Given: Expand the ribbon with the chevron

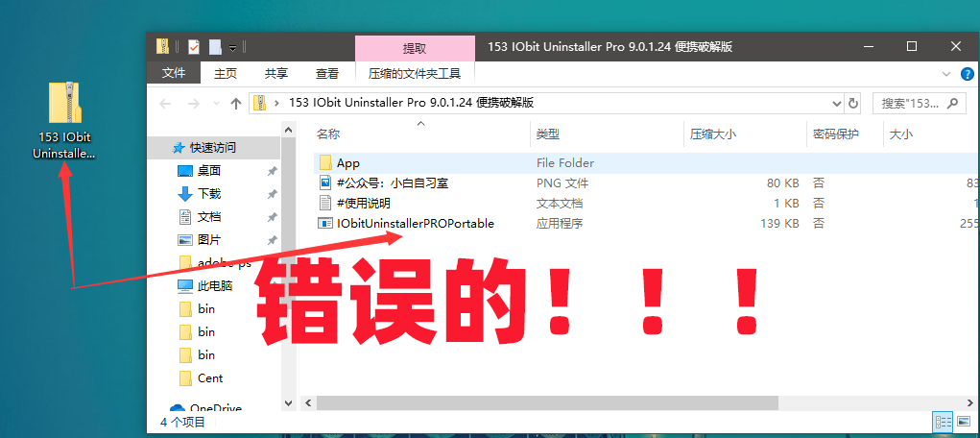Looking at the screenshot, I should 945,73.
